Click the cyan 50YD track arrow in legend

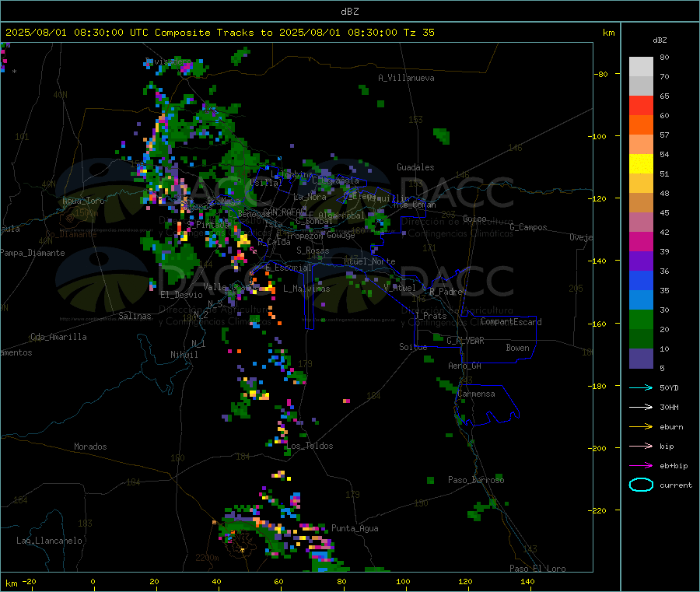[x=641, y=387]
